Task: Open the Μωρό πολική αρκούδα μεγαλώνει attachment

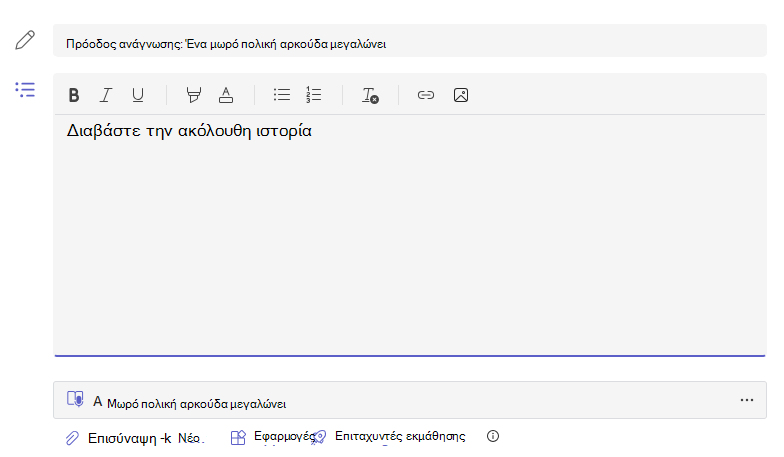Action: coord(410,400)
